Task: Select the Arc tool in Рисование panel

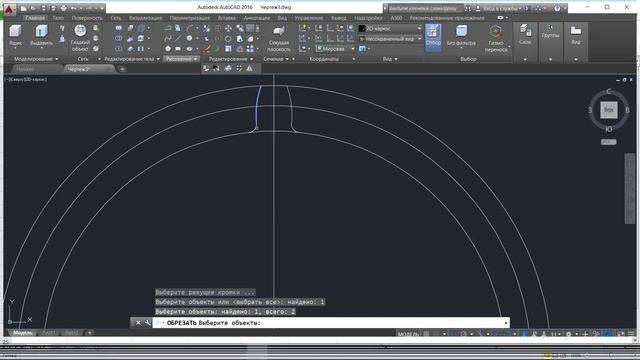Action: coord(189,28)
